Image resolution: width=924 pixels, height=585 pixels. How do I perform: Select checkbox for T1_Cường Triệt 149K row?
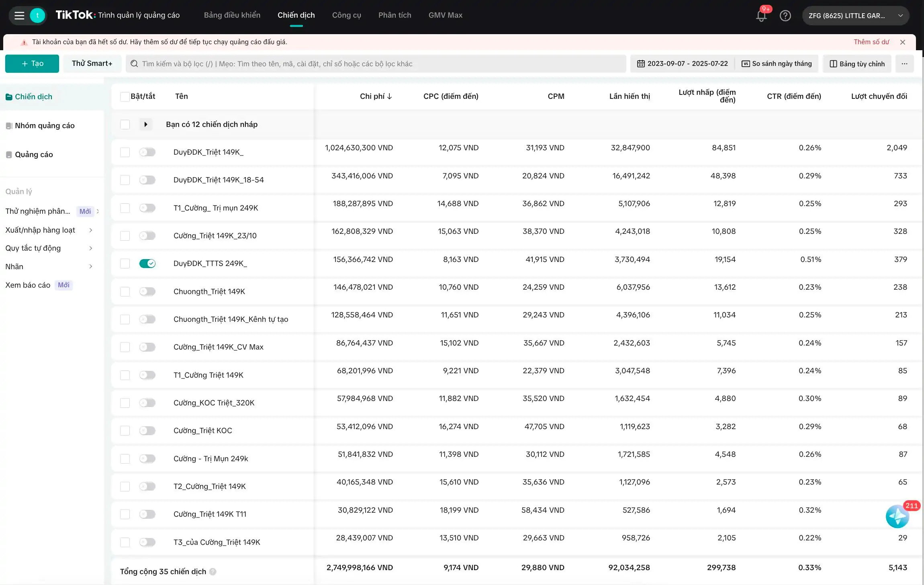coord(125,375)
